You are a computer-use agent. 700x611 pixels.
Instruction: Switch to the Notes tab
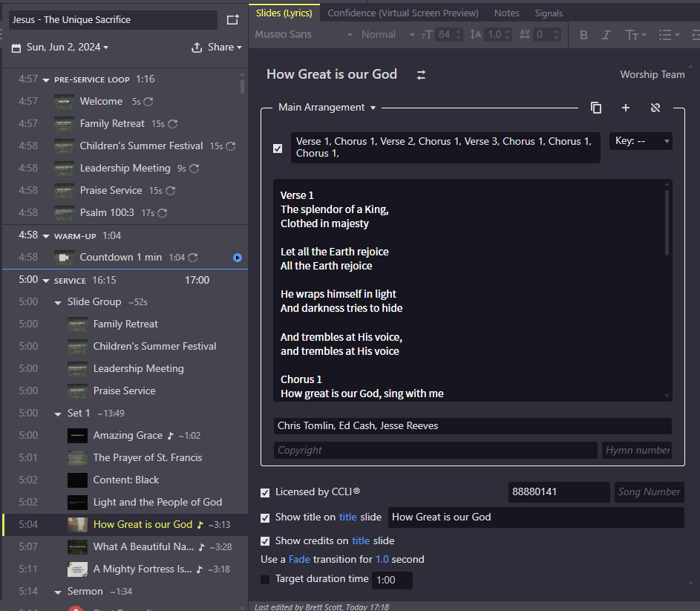point(507,13)
